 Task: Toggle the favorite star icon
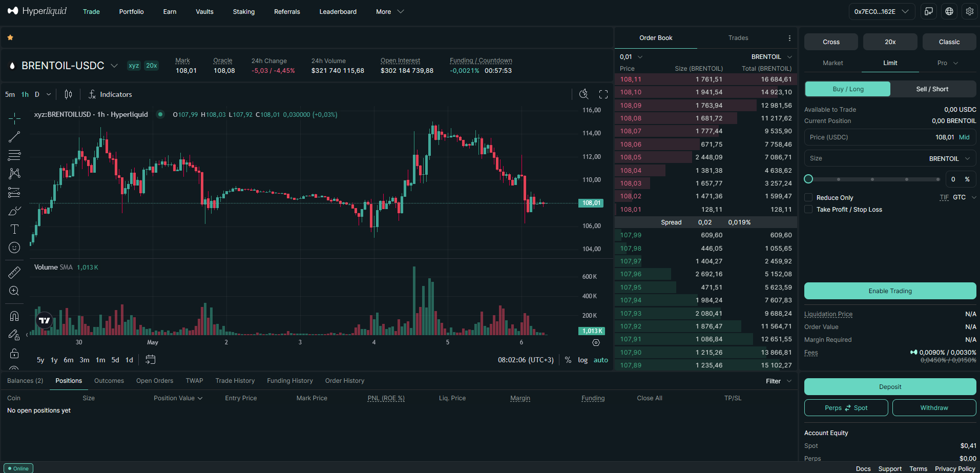click(x=10, y=37)
